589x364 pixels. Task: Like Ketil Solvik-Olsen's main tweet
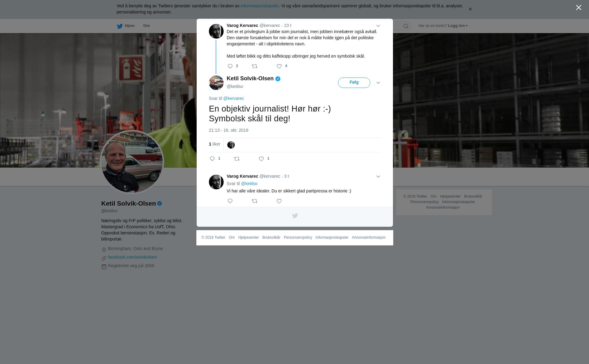(x=261, y=159)
